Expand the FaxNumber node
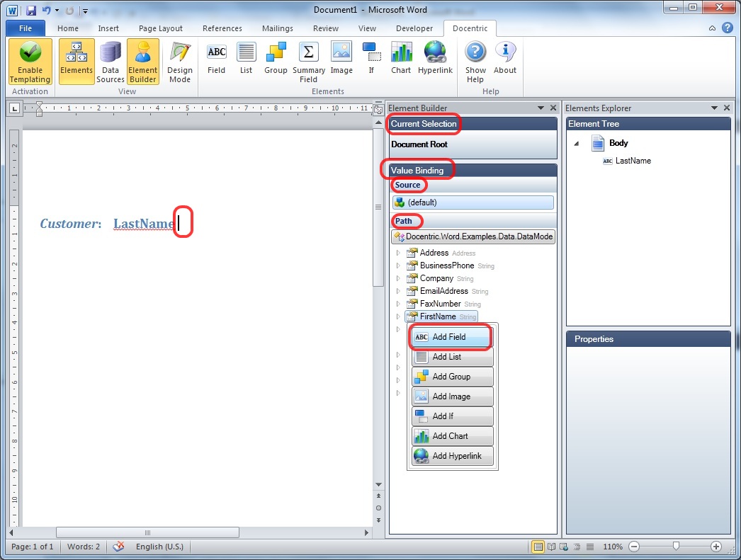Viewport: 741px width, 560px height. (398, 304)
